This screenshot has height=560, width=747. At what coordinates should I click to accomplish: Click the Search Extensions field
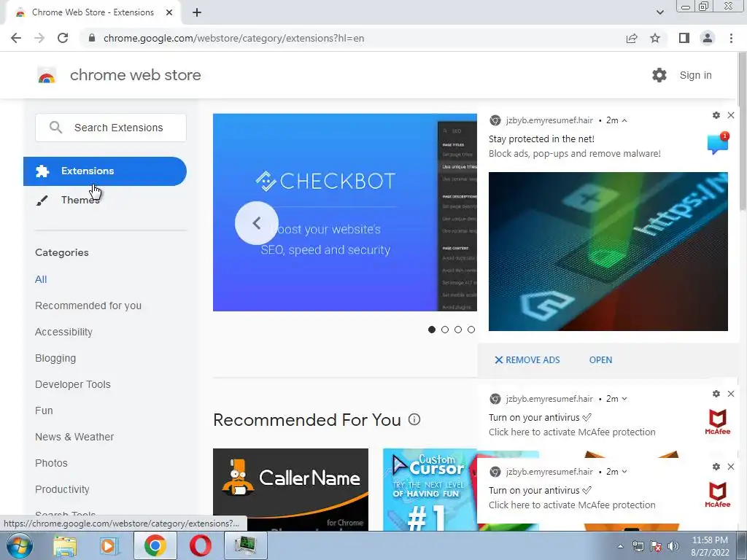coord(111,128)
